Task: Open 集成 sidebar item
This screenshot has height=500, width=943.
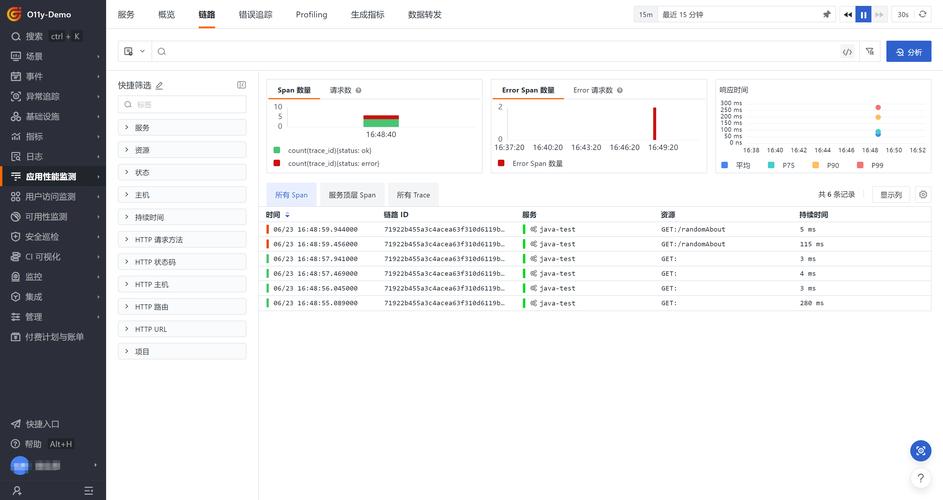Action: [x=53, y=297]
